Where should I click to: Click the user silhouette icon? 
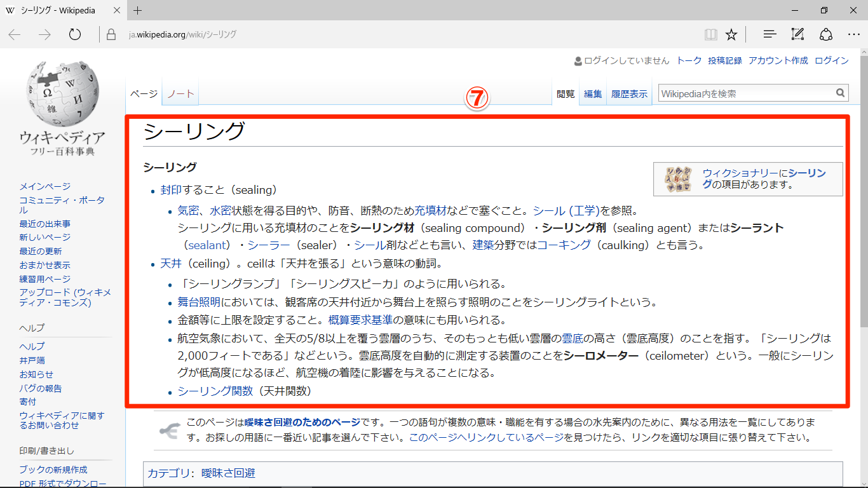pyautogui.click(x=578, y=61)
